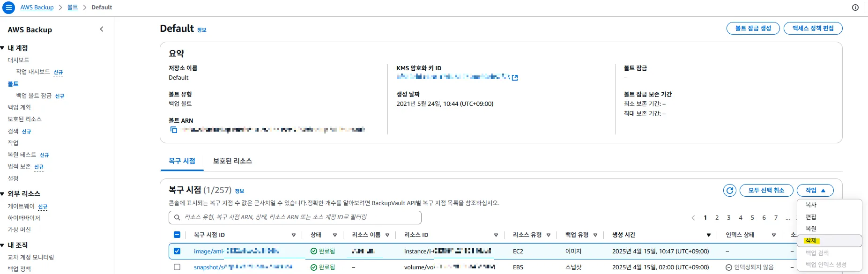Open 백업 계획 in sidebar

pos(19,107)
